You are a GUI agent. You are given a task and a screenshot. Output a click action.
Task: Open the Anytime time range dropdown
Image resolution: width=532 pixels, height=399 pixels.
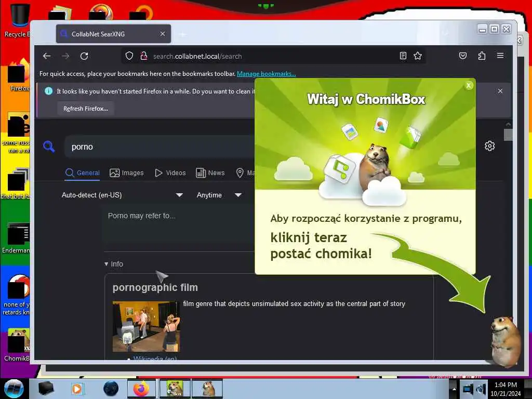pyautogui.click(x=219, y=195)
